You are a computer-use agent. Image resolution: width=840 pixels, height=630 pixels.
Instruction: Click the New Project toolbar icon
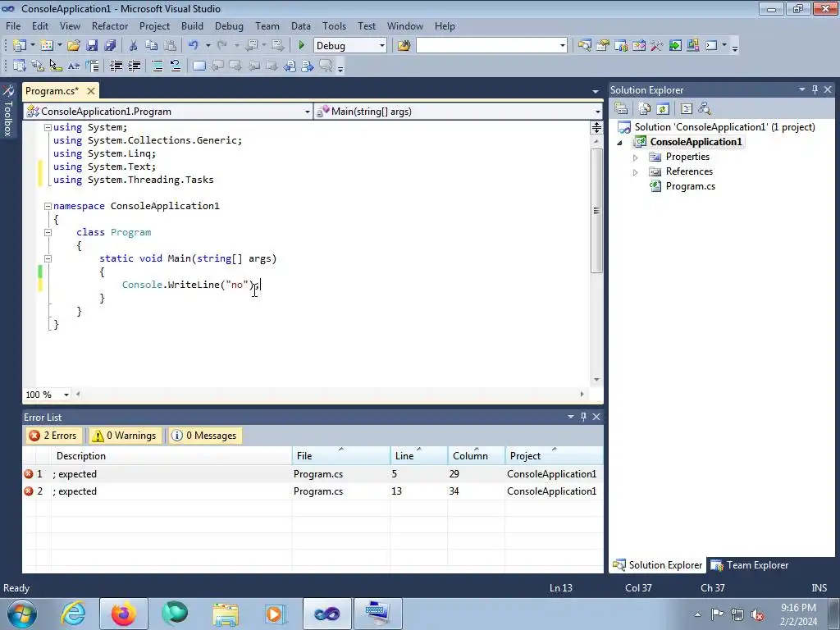tap(20, 46)
